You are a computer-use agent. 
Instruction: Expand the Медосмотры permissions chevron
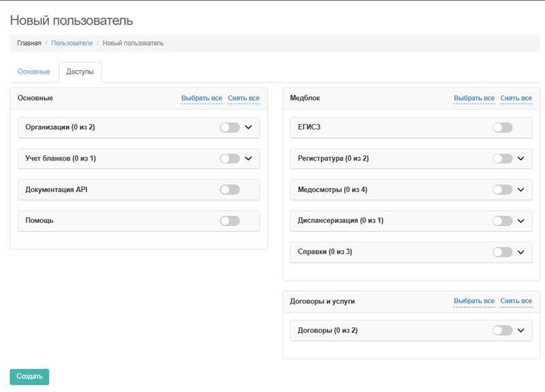point(521,190)
